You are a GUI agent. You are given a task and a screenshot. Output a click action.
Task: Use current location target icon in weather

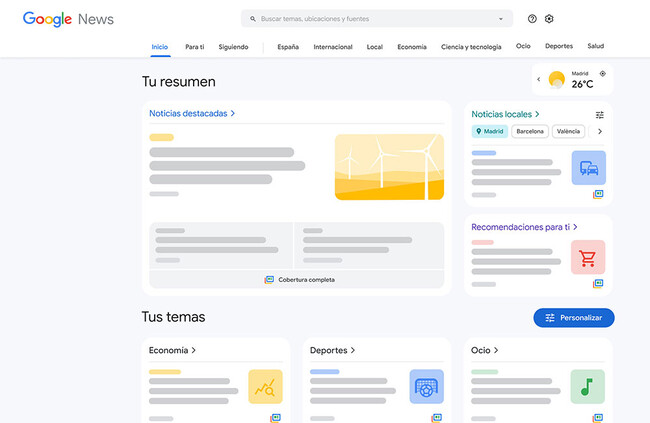(x=602, y=74)
